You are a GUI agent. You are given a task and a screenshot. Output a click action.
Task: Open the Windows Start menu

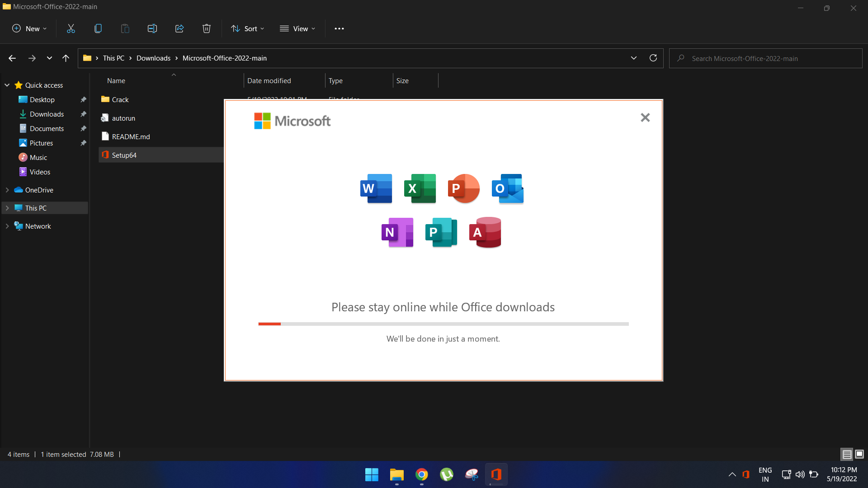[x=372, y=474]
